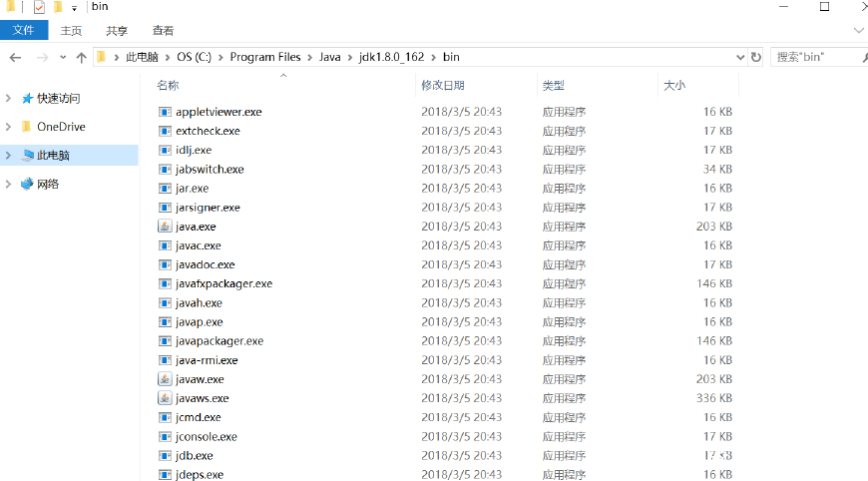This screenshot has height=481, width=868.
Task: Expand the ribbon with the chevron
Action: 859,31
